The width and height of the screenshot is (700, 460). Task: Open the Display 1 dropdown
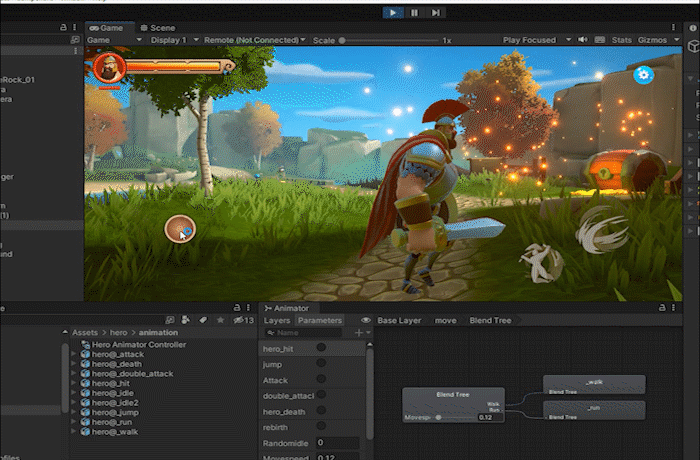tap(174, 40)
